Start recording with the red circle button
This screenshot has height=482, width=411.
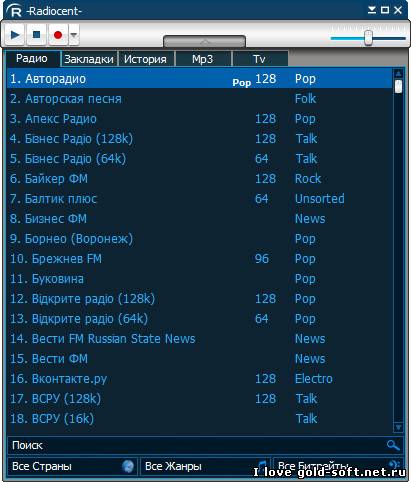(x=58, y=34)
